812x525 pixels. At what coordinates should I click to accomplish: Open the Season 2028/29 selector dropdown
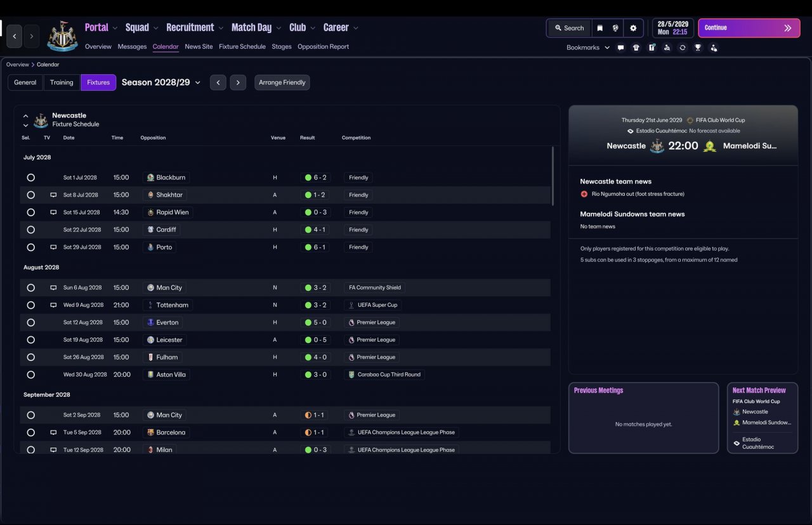click(x=161, y=82)
